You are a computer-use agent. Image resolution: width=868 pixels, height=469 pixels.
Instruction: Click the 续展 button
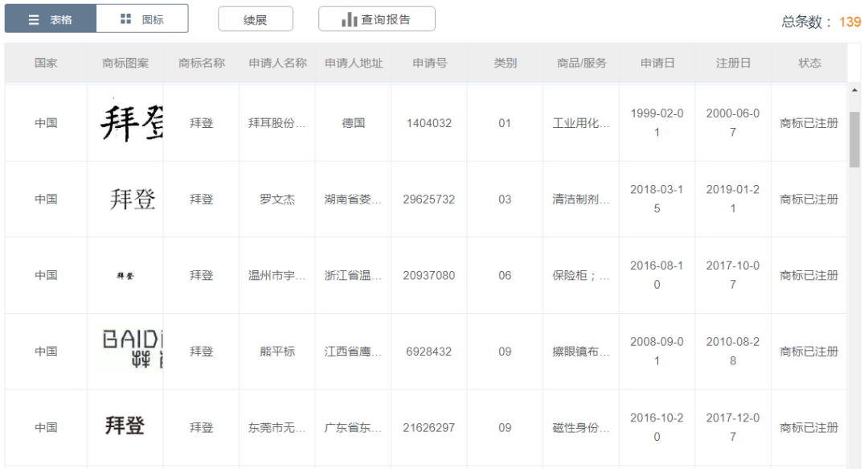256,19
